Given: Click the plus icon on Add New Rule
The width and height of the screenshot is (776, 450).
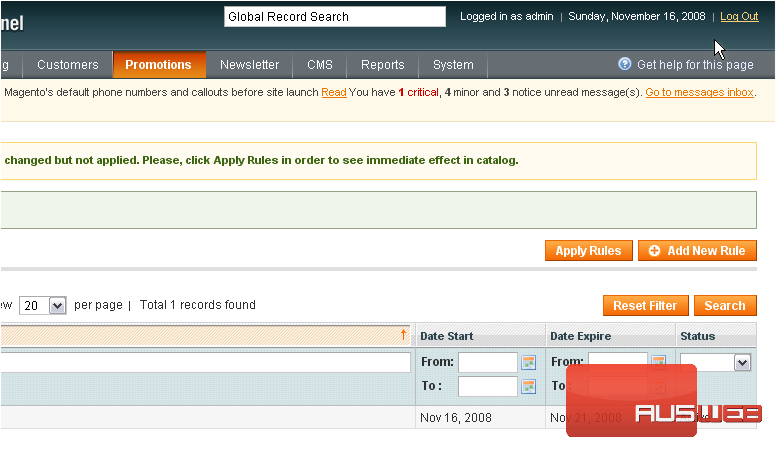Looking at the screenshot, I should click(655, 251).
